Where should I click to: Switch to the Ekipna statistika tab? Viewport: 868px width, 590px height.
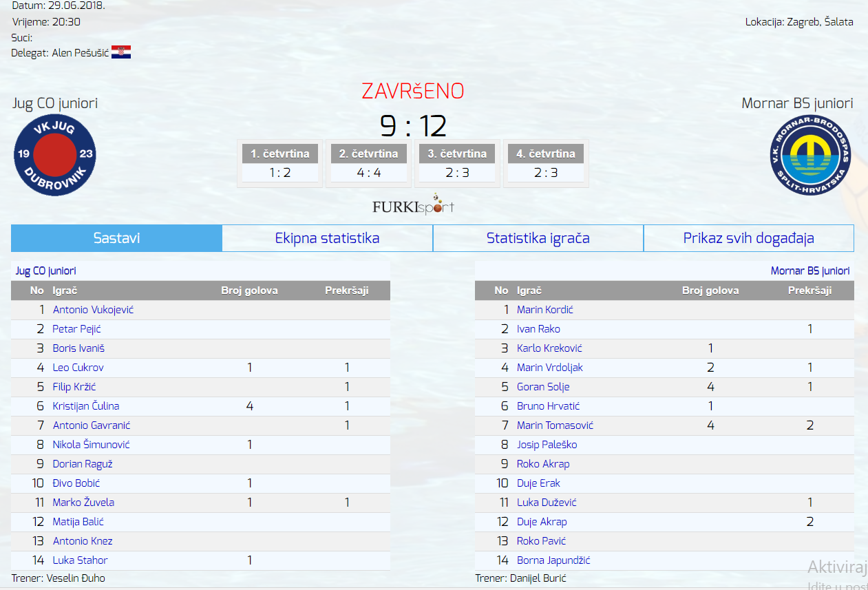[x=327, y=238]
